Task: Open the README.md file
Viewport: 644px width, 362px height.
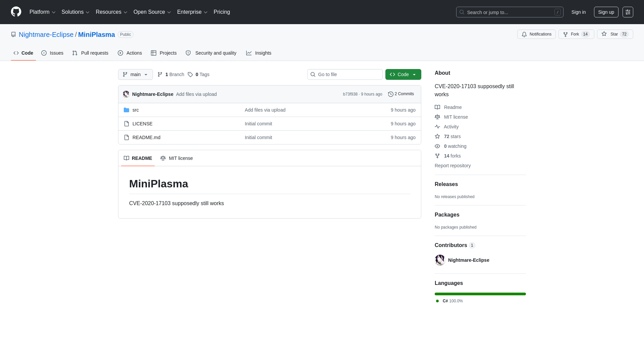Action: coord(146,137)
